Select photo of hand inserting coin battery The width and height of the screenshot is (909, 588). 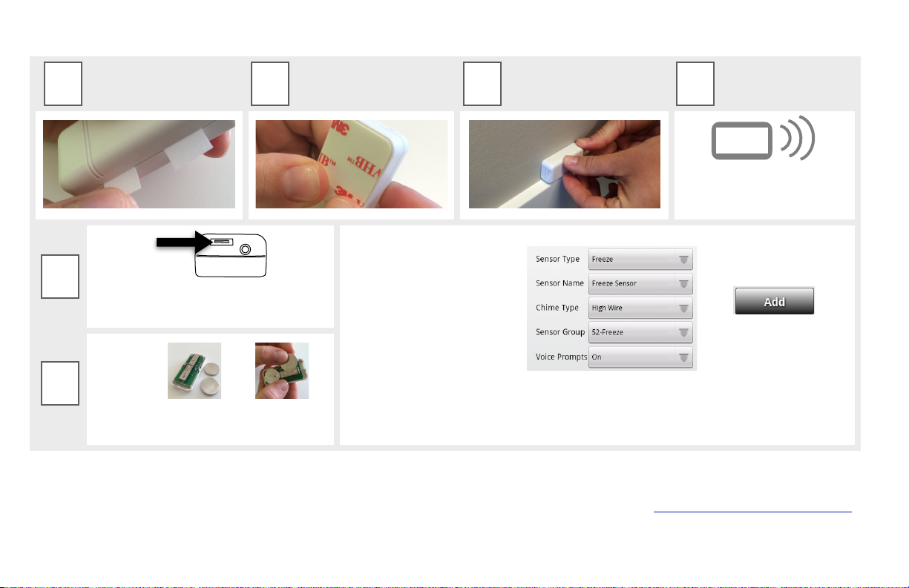(282, 371)
